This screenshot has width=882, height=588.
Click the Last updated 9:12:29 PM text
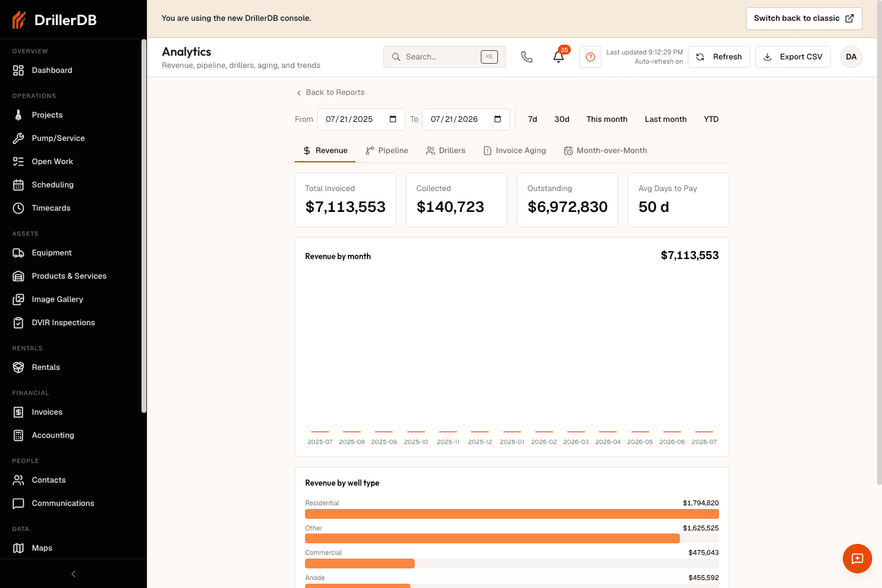pos(644,53)
